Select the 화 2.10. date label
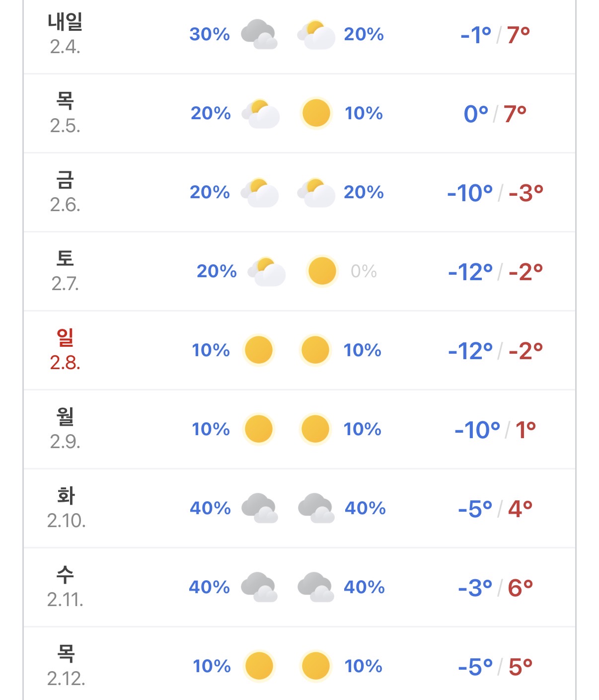The width and height of the screenshot is (599, 700). click(x=66, y=508)
